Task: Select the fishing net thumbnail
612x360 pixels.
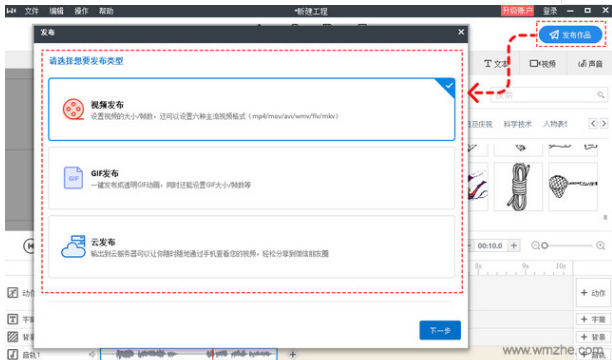Action: [573, 187]
